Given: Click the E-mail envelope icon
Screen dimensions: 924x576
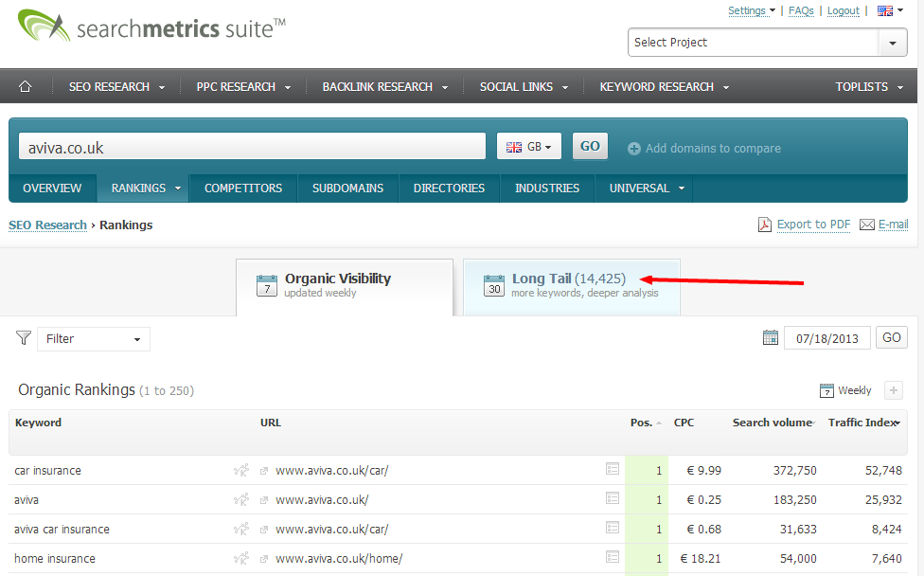Looking at the screenshot, I should 867,225.
